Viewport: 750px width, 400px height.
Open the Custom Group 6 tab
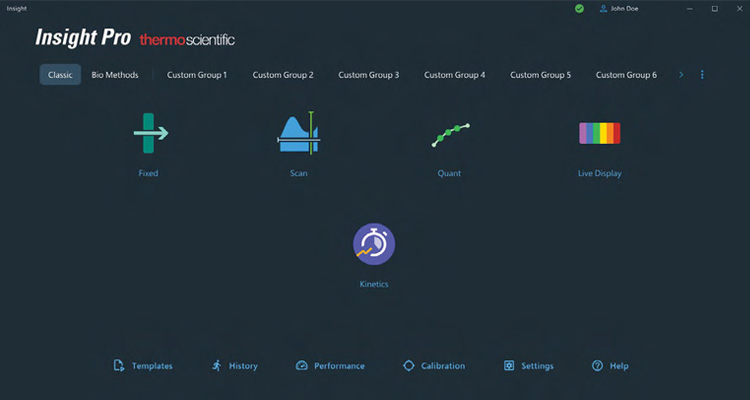(626, 75)
